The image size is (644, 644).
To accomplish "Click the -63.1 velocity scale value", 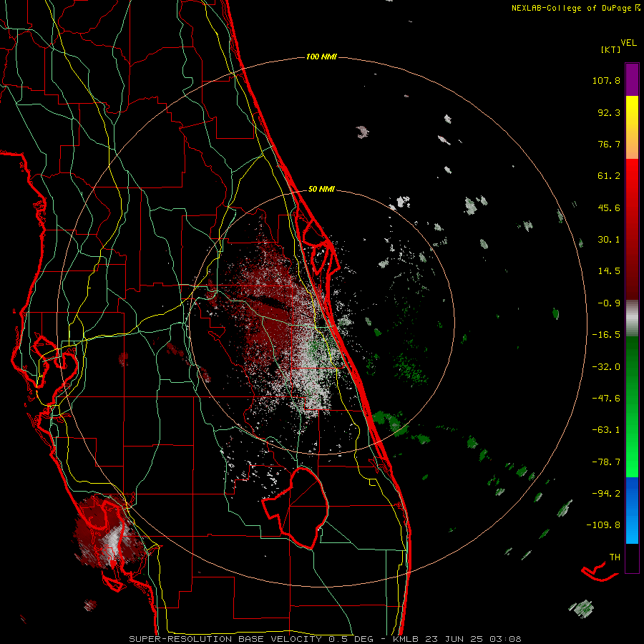I will (606, 430).
